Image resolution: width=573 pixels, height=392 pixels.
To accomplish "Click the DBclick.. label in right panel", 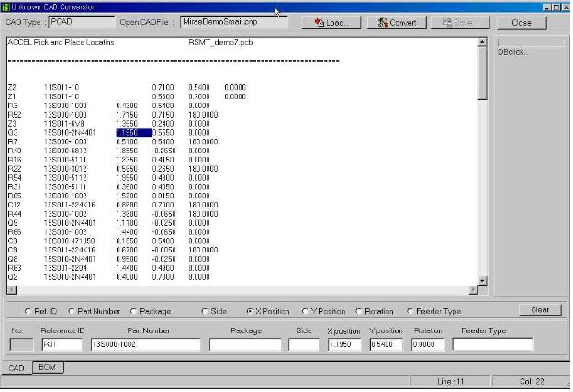I will tap(512, 52).
